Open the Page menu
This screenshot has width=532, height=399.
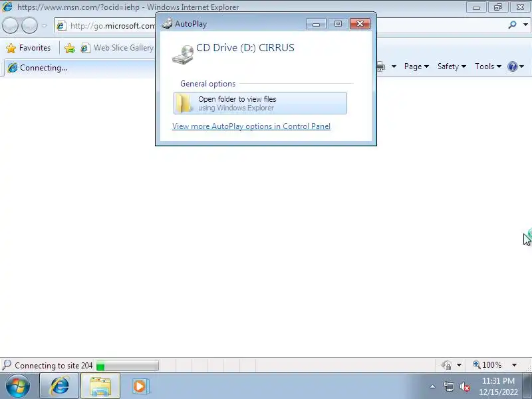416,66
